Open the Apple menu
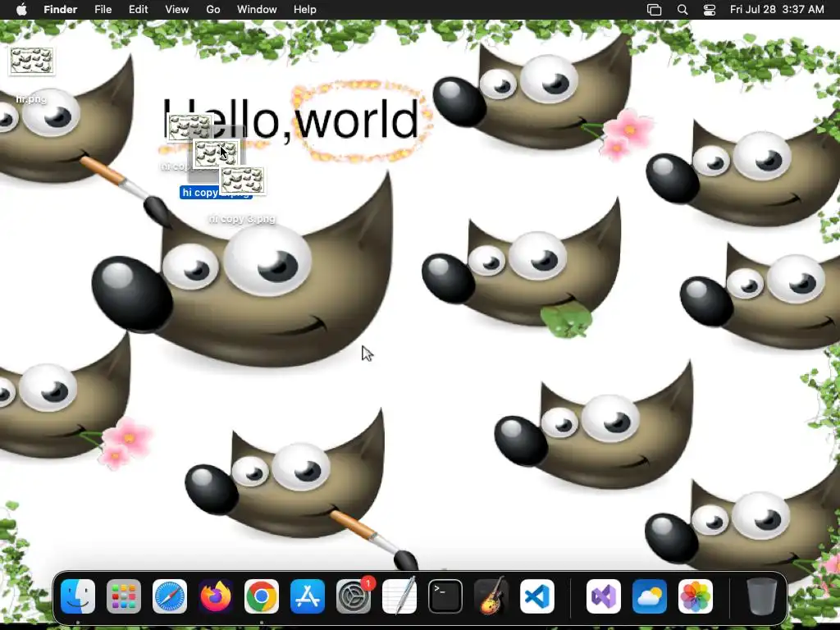 click(21, 10)
